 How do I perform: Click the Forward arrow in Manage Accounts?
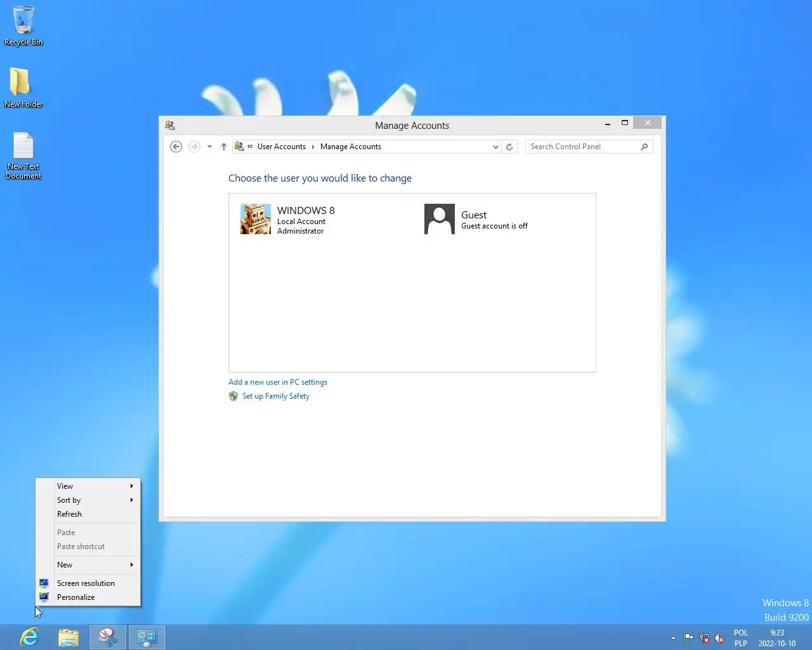click(x=194, y=147)
